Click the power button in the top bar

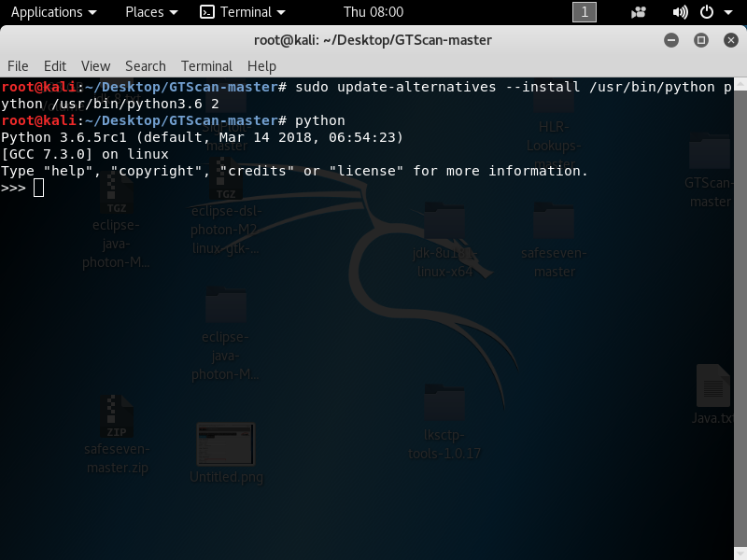click(710, 12)
